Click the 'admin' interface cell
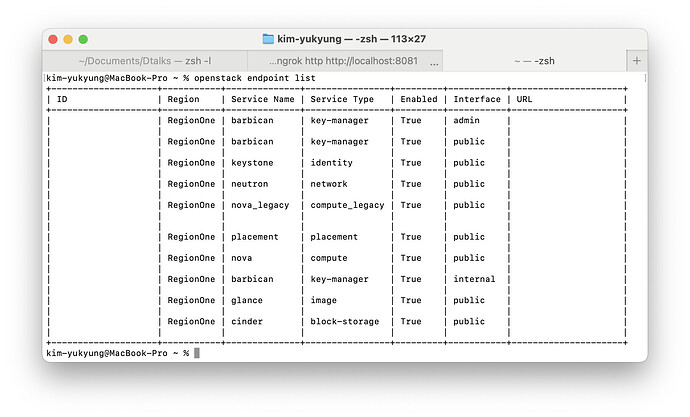Screen dimensions: 690x417 [x=467, y=121]
